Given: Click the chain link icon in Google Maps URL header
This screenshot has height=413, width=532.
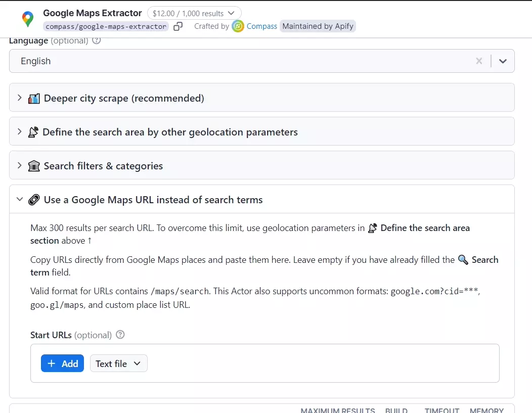Looking at the screenshot, I should coord(34,200).
